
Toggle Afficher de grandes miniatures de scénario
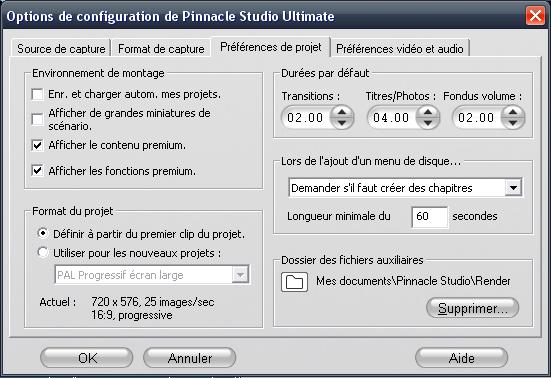coord(37,119)
